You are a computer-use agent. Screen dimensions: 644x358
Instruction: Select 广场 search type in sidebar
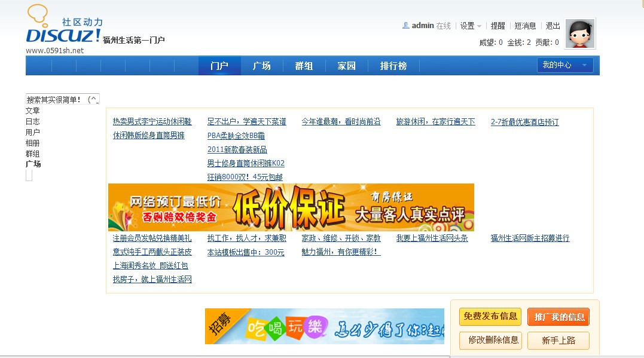[x=33, y=164]
